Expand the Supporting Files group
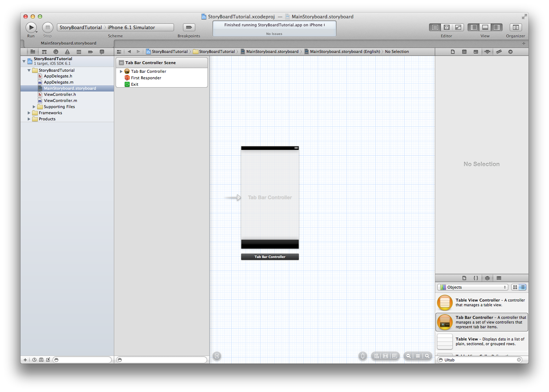 pyautogui.click(x=34, y=107)
